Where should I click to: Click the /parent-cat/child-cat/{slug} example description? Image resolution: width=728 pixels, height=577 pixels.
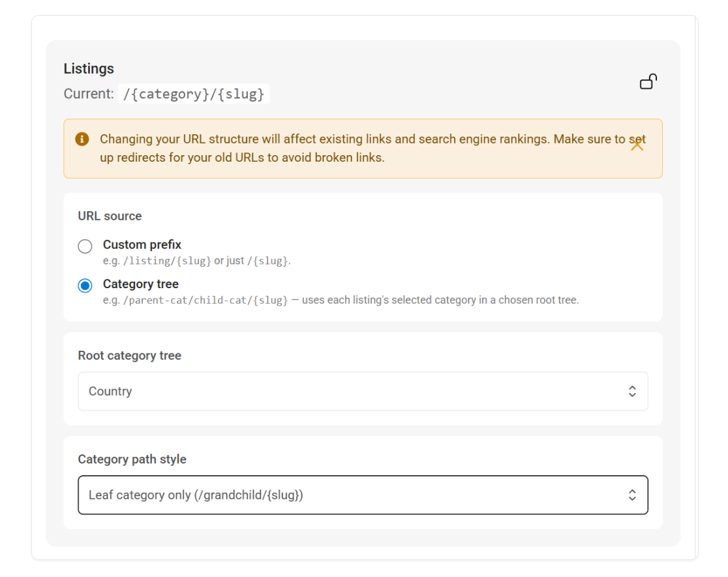(x=341, y=301)
